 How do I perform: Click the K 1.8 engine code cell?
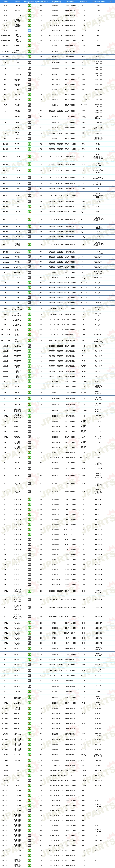(x=98, y=765)
